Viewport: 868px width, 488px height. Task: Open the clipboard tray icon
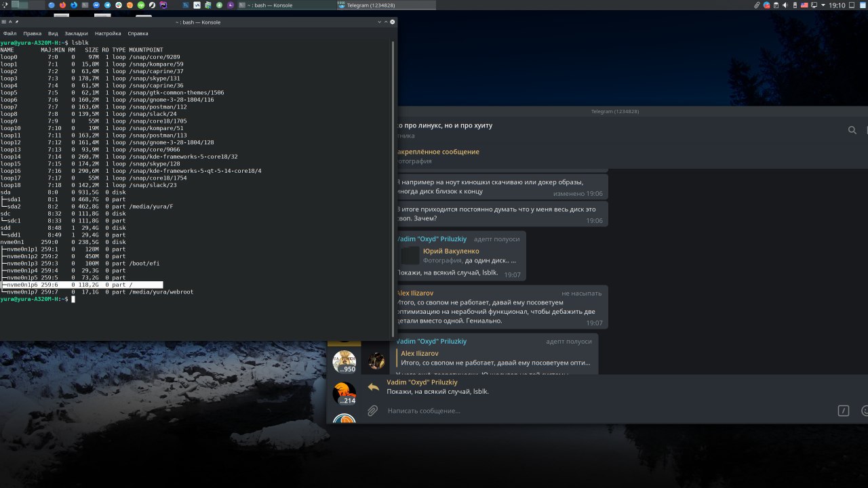coord(776,5)
